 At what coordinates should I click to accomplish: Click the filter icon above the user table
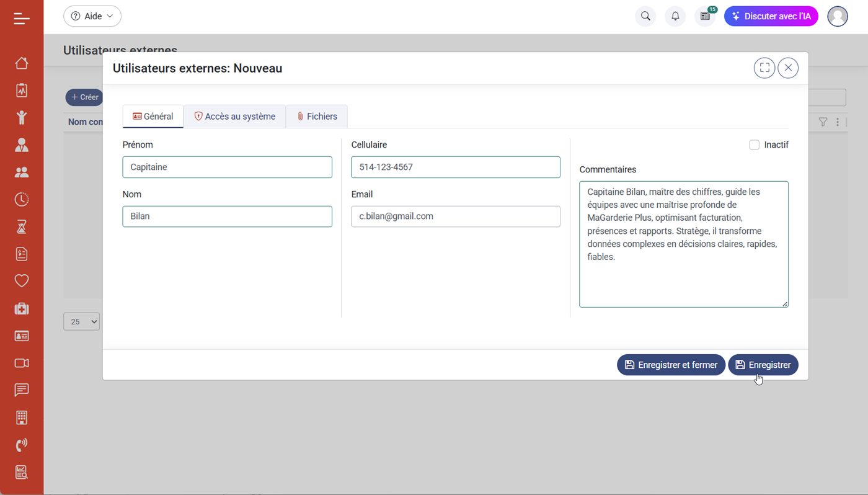click(x=823, y=122)
